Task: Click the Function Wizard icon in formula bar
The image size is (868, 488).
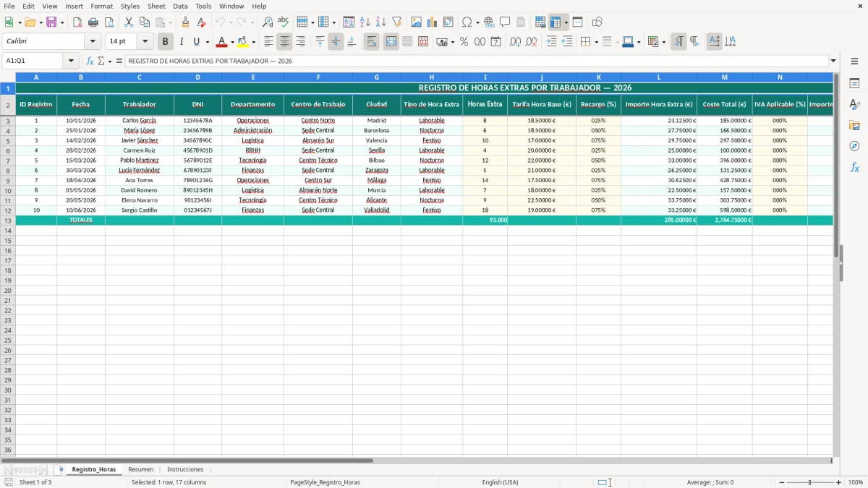Action: tap(90, 61)
